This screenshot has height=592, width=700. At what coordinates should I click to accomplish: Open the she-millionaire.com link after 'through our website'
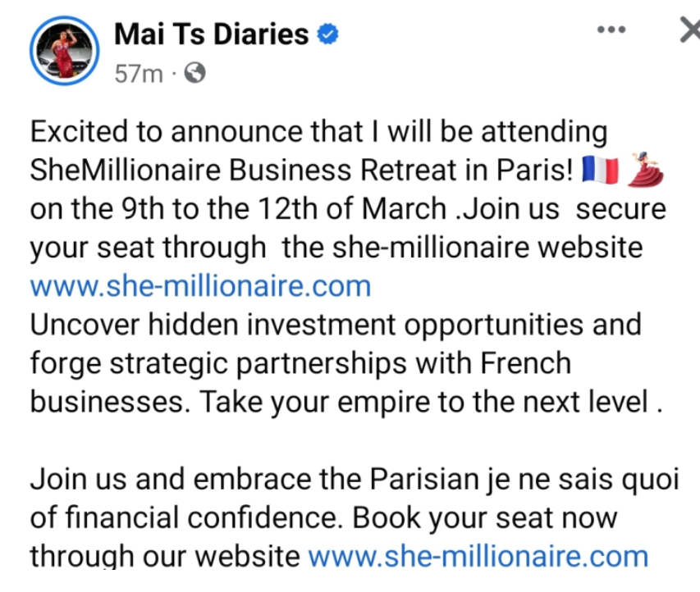pyautogui.click(x=478, y=556)
